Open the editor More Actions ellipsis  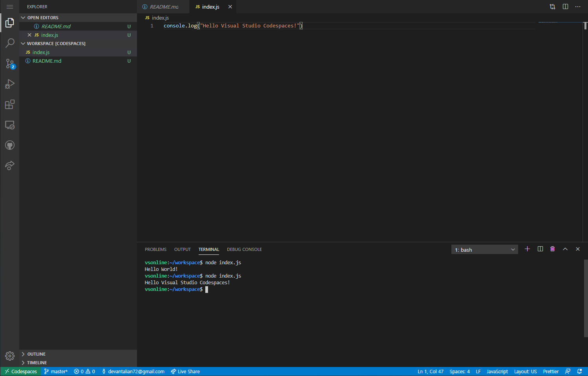pos(578,7)
